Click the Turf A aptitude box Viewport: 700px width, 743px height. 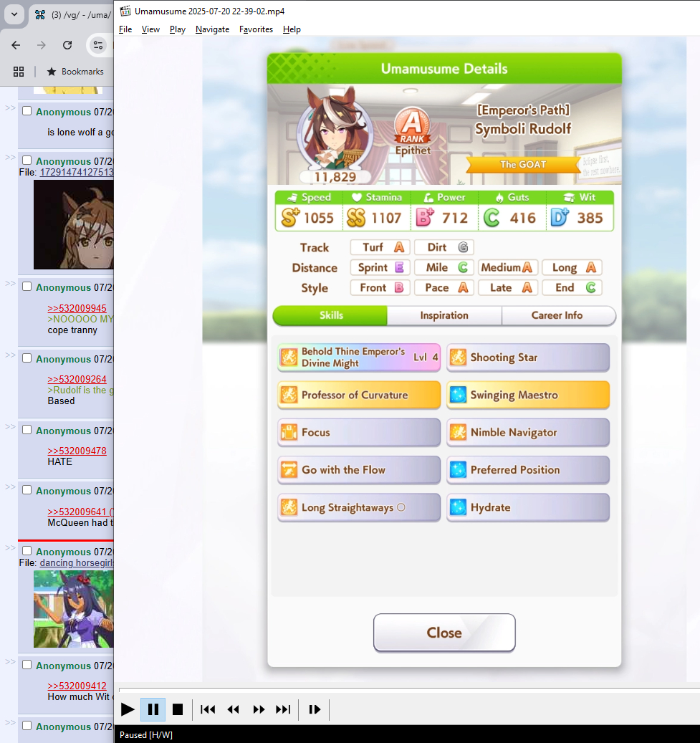[x=380, y=247]
